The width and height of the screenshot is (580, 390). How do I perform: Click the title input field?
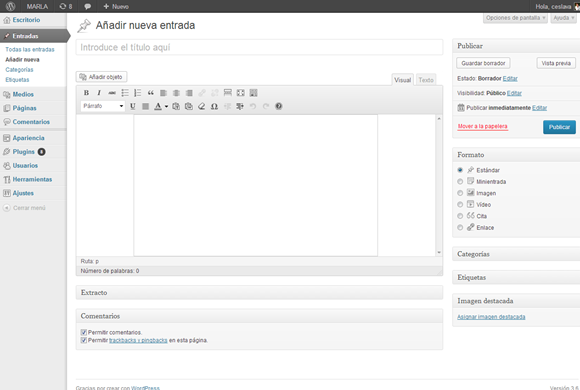259,47
